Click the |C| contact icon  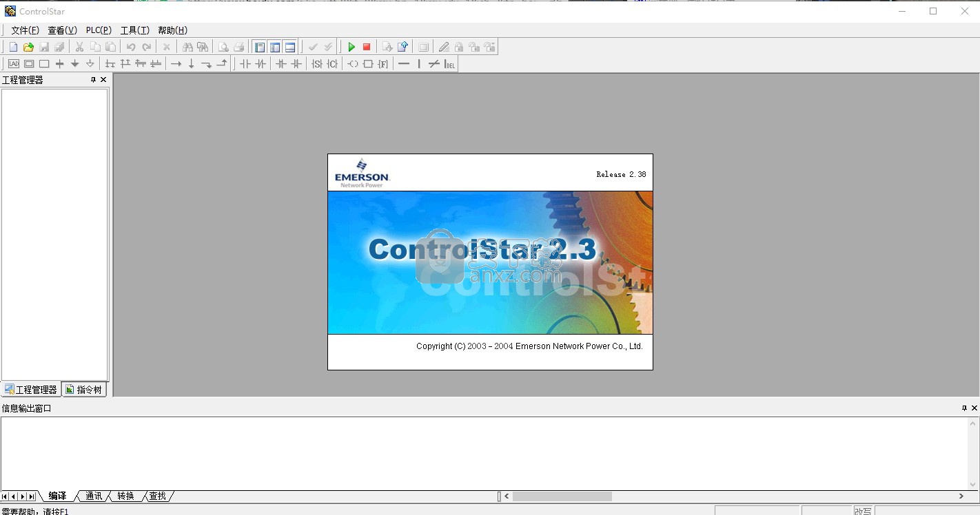click(332, 64)
